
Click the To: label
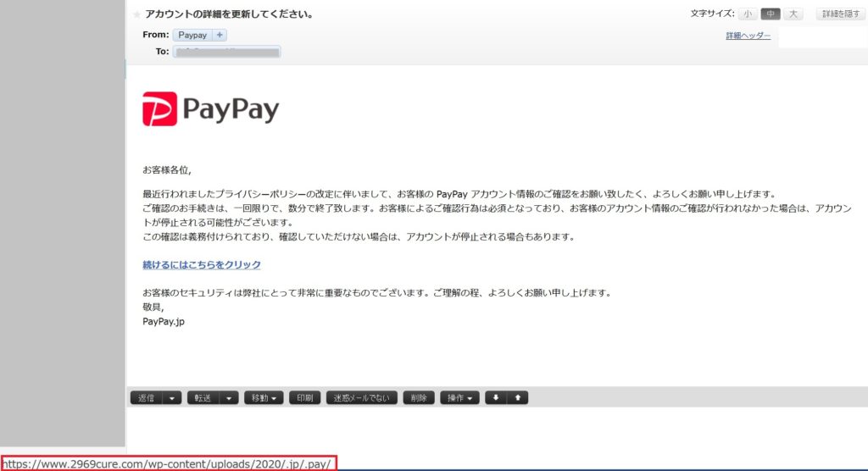coord(162,52)
